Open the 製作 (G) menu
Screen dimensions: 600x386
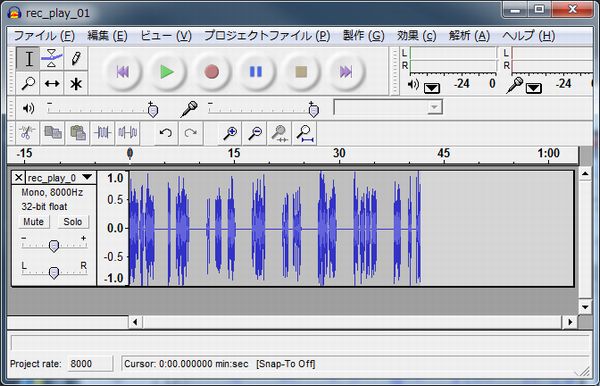coord(364,36)
